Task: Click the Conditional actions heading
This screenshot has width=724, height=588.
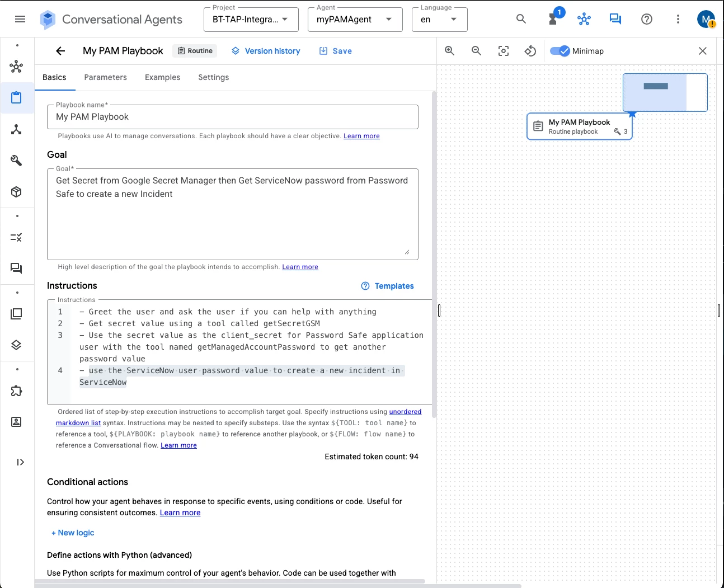Action: pos(87,482)
